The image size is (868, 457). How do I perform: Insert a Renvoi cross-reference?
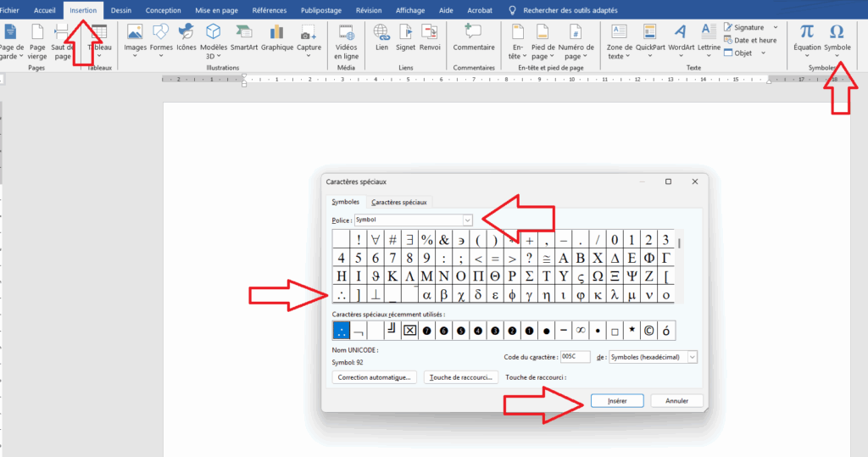pyautogui.click(x=430, y=37)
